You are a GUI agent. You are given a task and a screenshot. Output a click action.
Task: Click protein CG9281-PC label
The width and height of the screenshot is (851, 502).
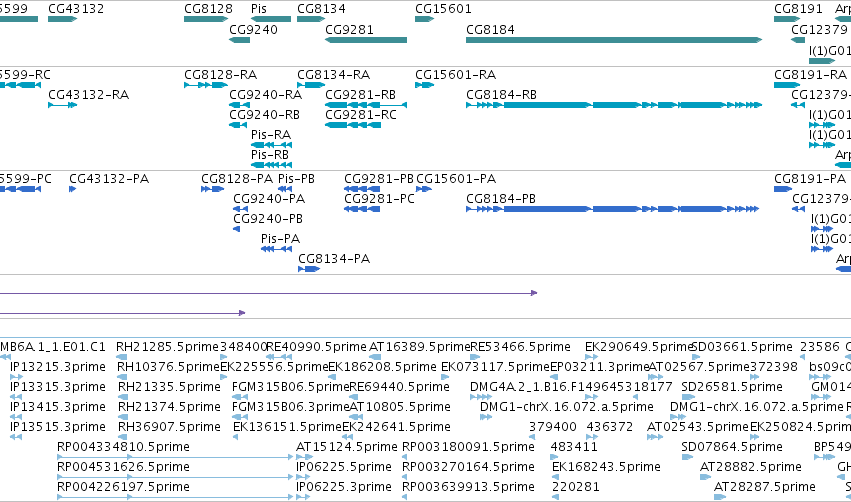[379, 199]
